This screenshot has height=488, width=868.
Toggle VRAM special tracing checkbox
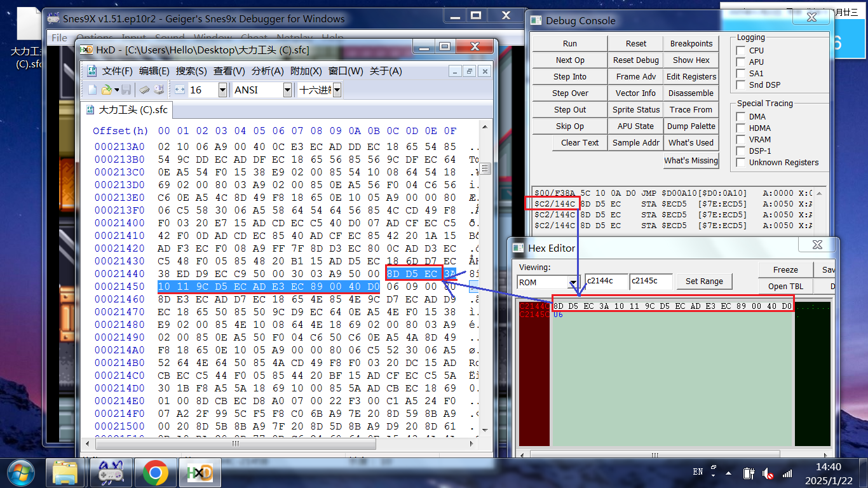(x=740, y=139)
